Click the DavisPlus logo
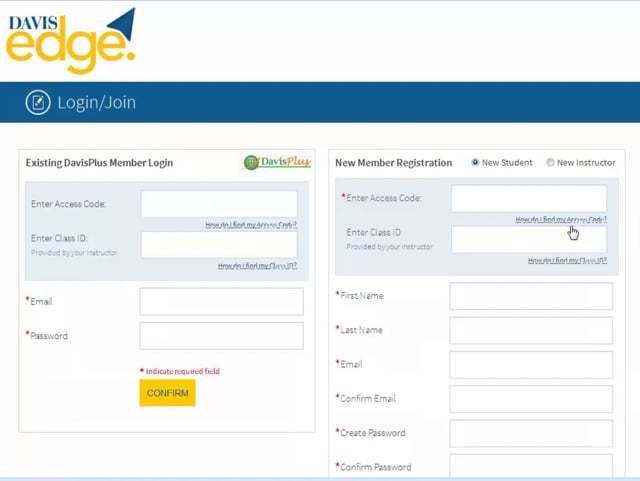The height and width of the screenshot is (481, 640). click(x=278, y=162)
